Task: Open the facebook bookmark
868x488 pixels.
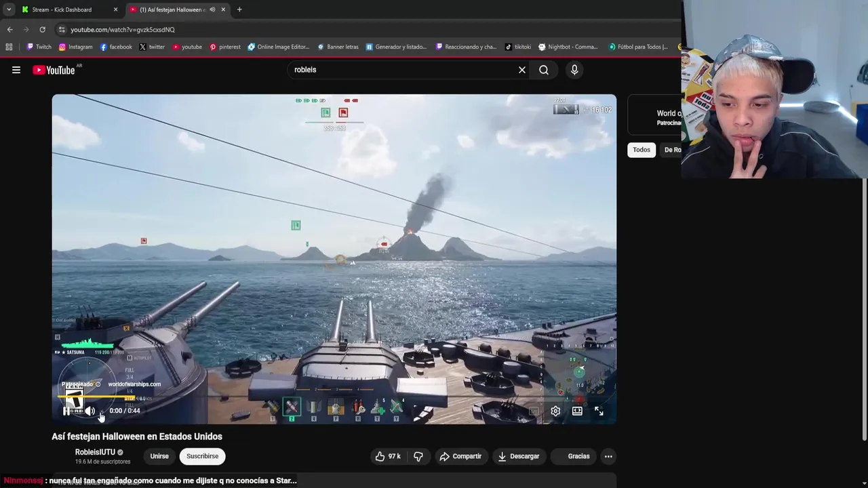Action: click(116, 47)
